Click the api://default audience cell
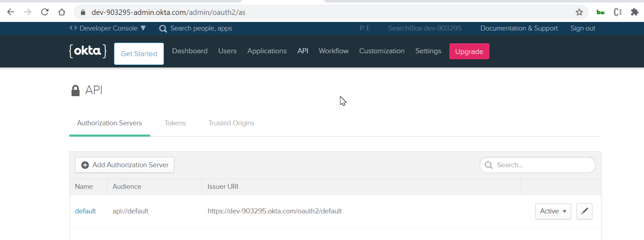644x240 pixels. 130,211
